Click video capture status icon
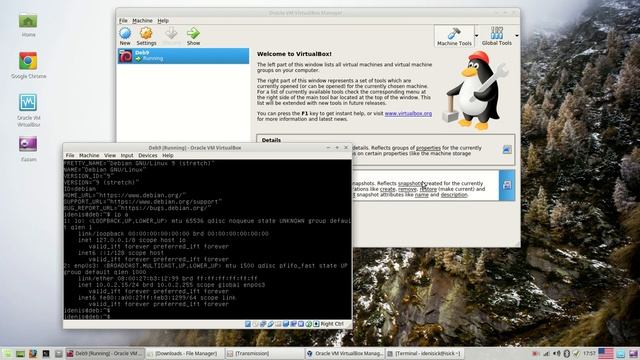This screenshot has height=360, width=640. [301, 324]
